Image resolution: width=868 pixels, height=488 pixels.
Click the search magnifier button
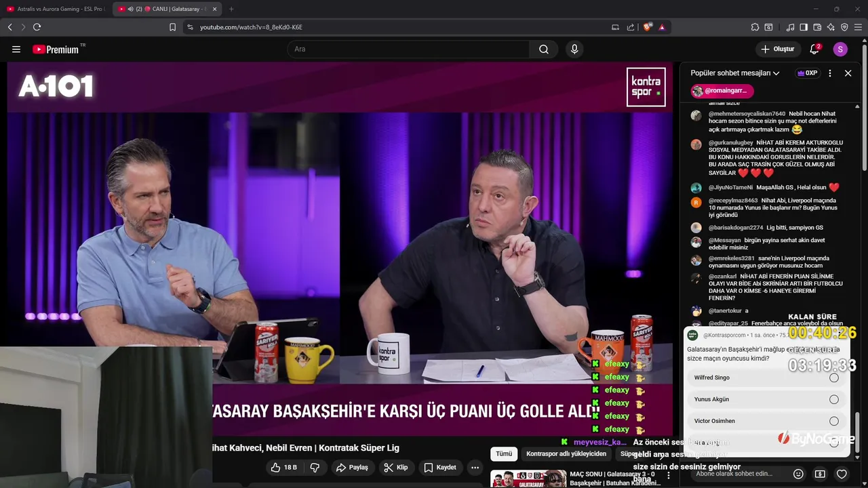click(x=544, y=49)
